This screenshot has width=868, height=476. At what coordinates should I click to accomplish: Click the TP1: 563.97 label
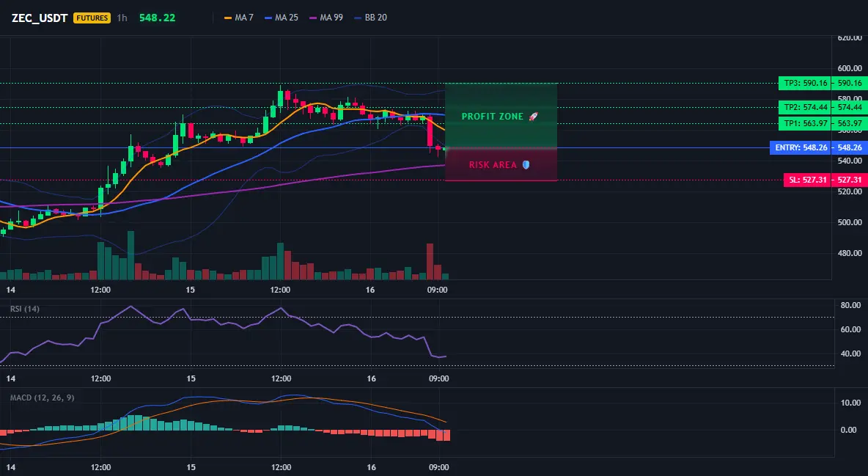tap(805, 123)
